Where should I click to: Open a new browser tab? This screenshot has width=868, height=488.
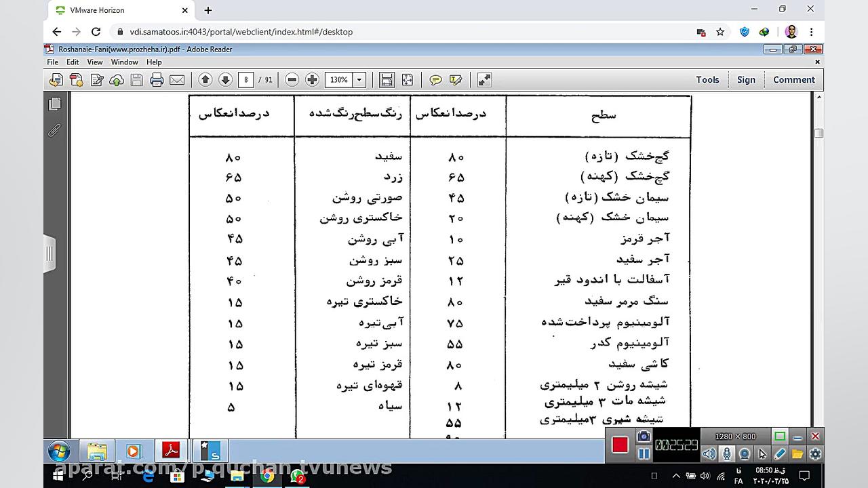tap(208, 10)
